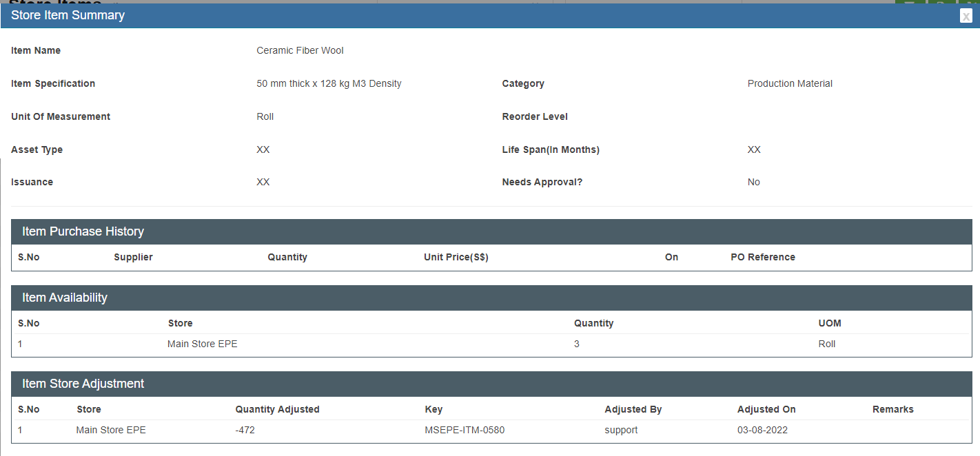Image resolution: width=980 pixels, height=456 pixels.
Task: Select the Main Store EPE availability row
Action: point(202,344)
